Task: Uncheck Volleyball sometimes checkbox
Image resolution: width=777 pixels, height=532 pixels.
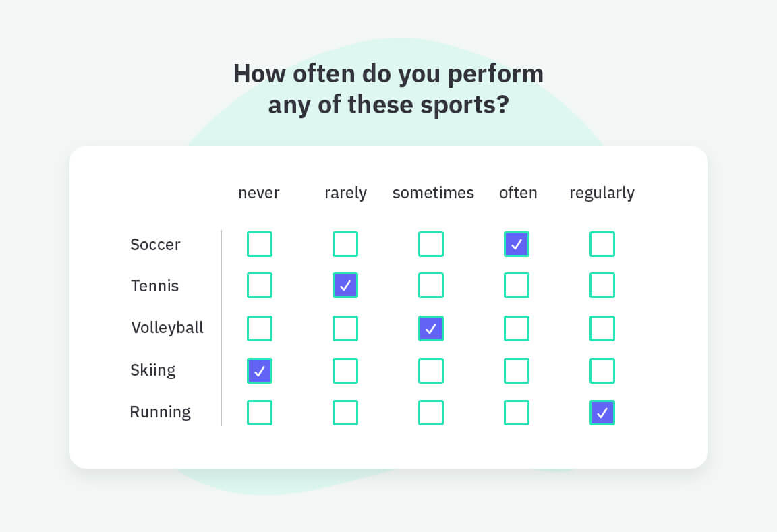Action: pyautogui.click(x=431, y=328)
